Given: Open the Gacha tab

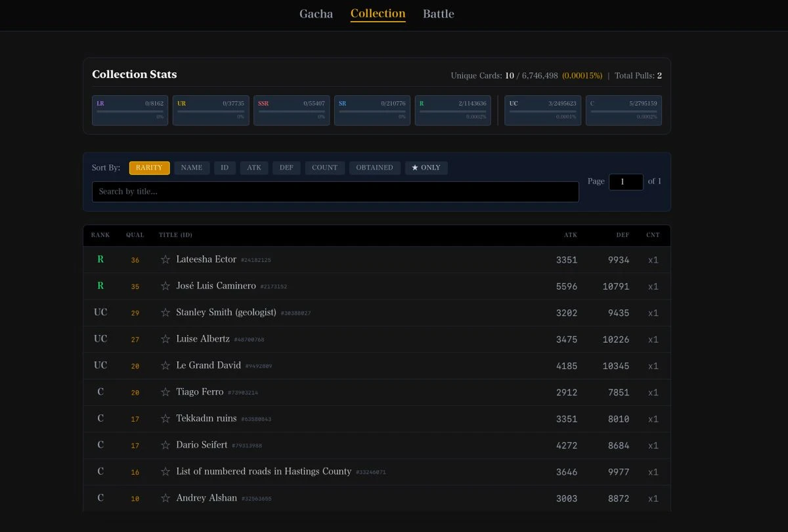Looking at the screenshot, I should pos(316,14).
